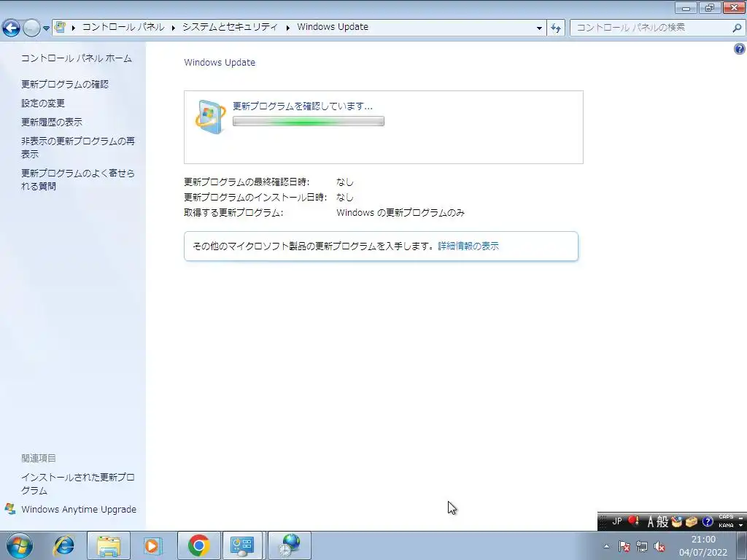
Task: Launch Internet Explorer from taskbar
Action: coord(64,545)
